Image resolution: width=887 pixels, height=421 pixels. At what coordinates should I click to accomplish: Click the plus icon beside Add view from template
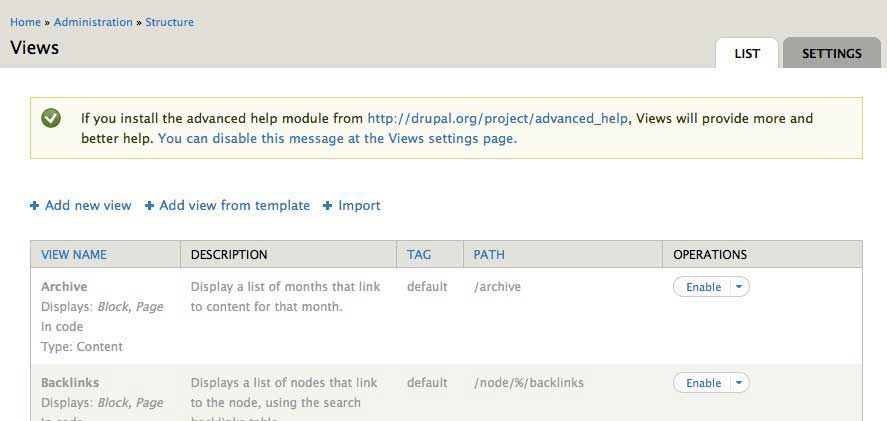[x=150, y=206]
